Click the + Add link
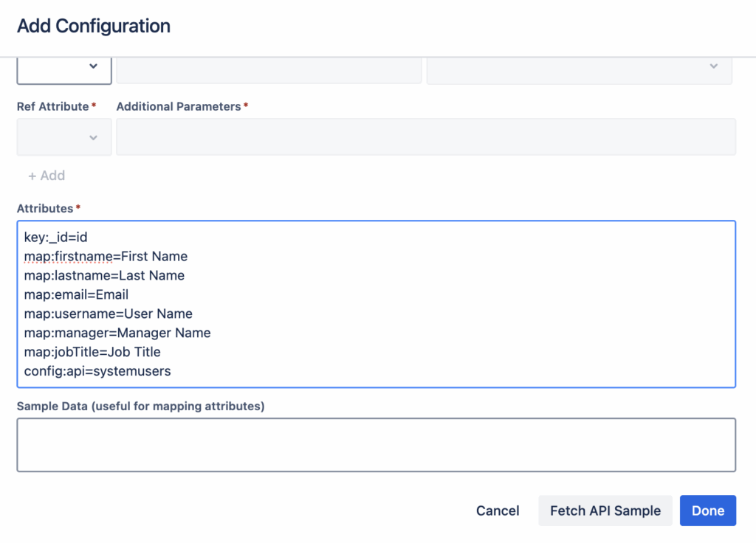This screenshot has width=756, height=543. 47,176
